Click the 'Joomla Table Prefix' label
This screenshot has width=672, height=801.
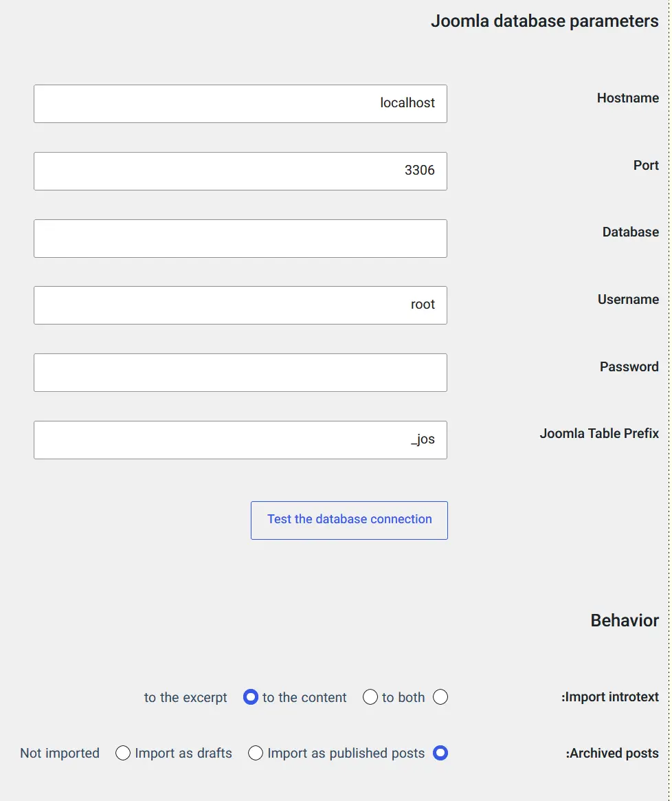pos(599,433)
